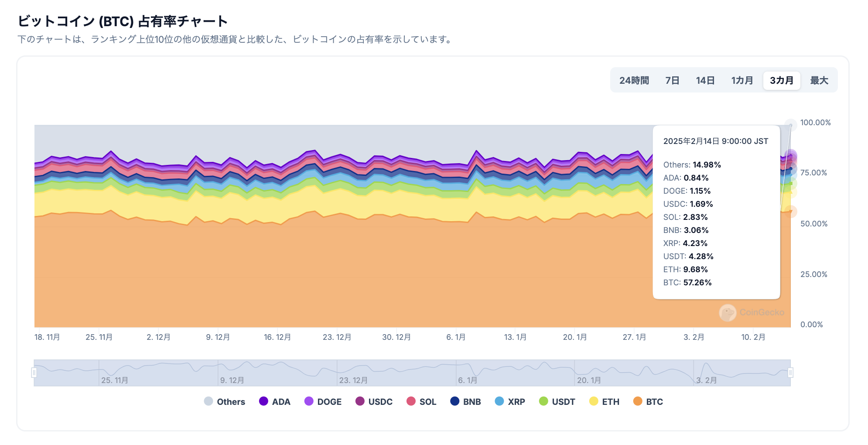Select the 3カ月 time range tab

(x=781, y=80)
